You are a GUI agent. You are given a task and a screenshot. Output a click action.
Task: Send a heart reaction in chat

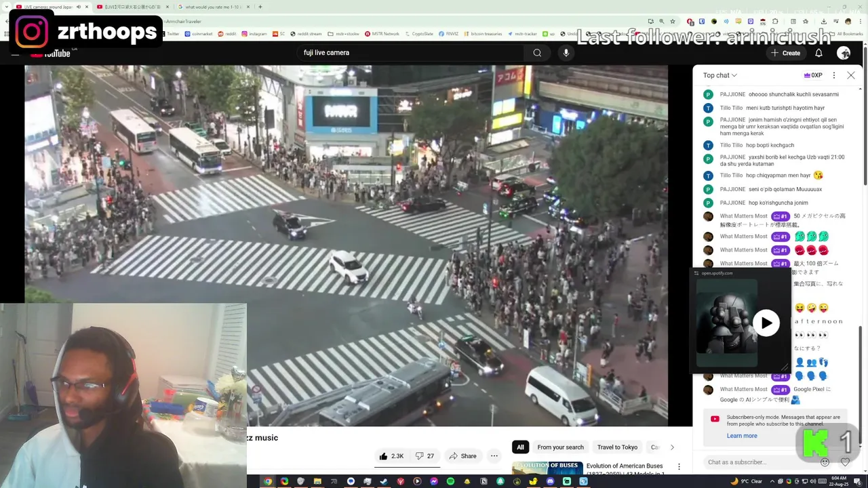tap(845, 462)
